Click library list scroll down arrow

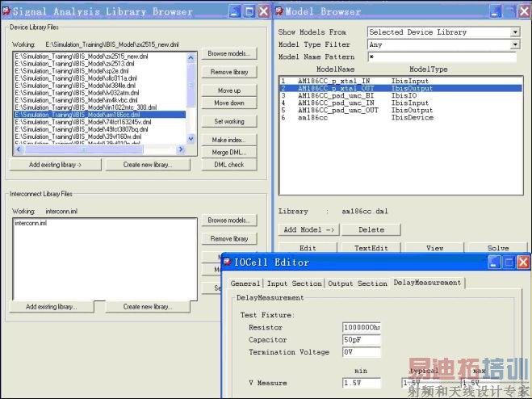click(191, 139)
